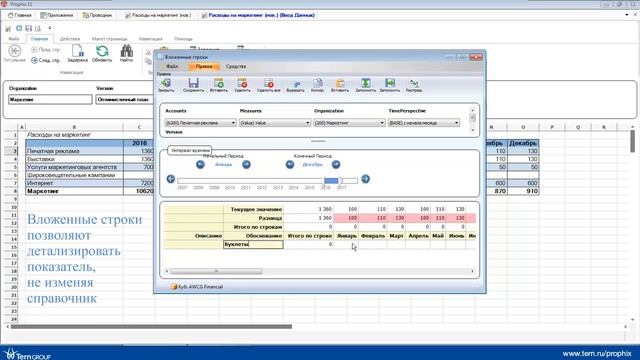Screen dimensions: 640x360
Task: Click the right arrow of the year timeline
Action: 365,179
